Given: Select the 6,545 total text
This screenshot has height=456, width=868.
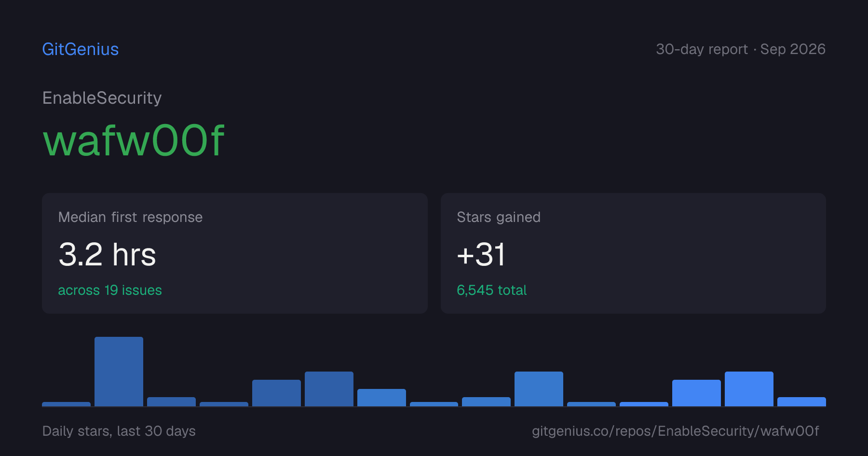Looking at the screenshot, I should 491,290.
